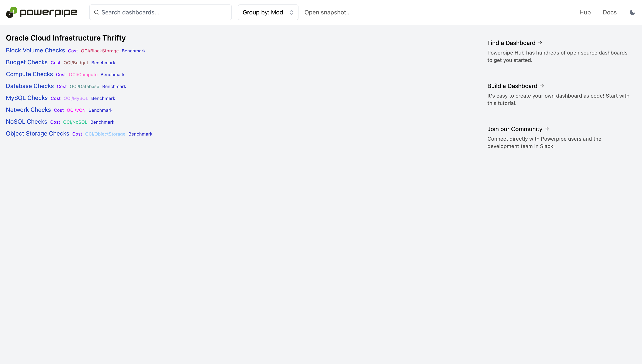Click the search magnifier icon
Image resolution: width=642 pixels, height=364 pixels.
(x=96, y=12)
